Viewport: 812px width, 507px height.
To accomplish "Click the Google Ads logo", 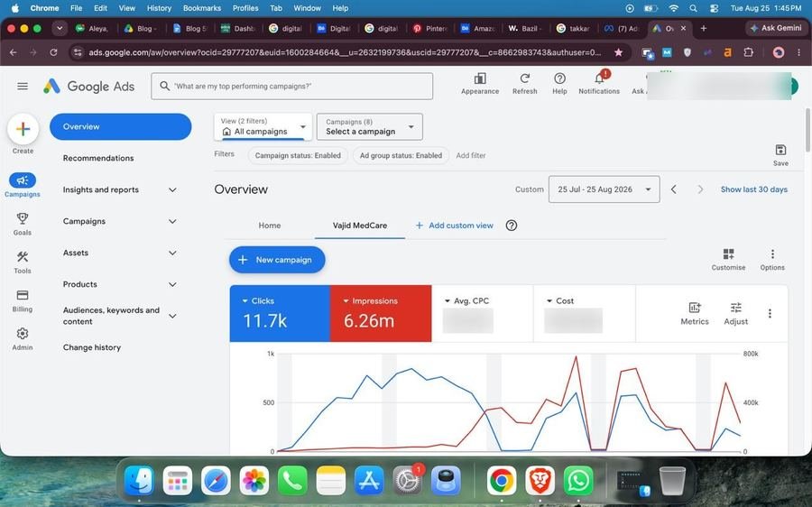I will 89,86.
